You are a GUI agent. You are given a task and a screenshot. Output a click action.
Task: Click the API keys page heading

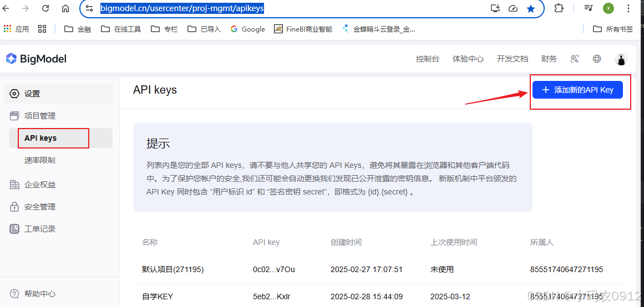(155, 90)
